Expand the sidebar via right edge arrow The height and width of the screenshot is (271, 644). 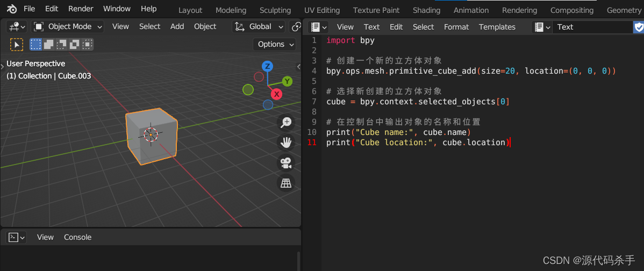[298, 67]
